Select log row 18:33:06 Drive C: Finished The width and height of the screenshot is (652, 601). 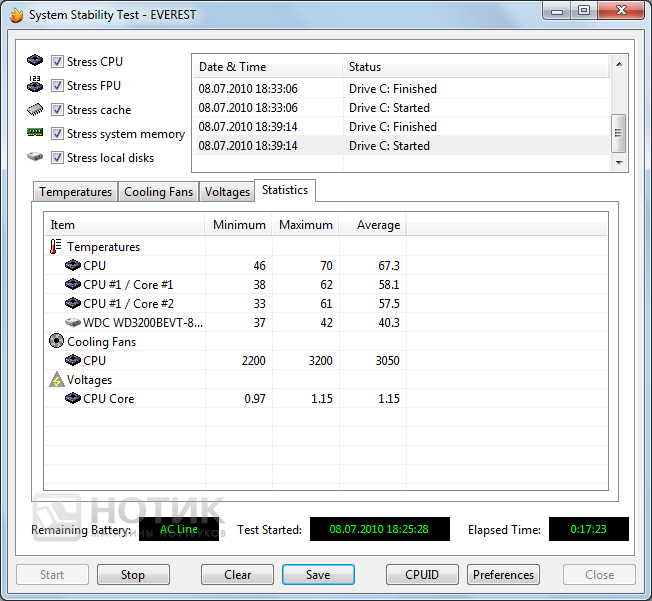(401, 89)
